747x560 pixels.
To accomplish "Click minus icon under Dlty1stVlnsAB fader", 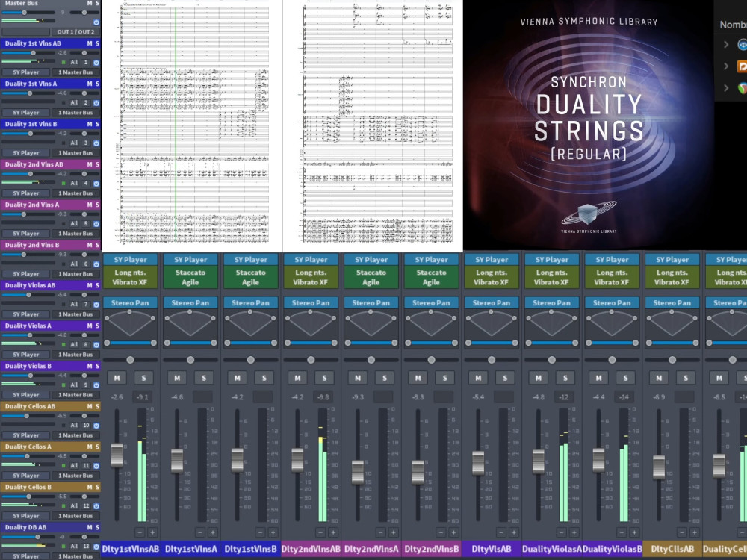I will (x=140, y=532).
